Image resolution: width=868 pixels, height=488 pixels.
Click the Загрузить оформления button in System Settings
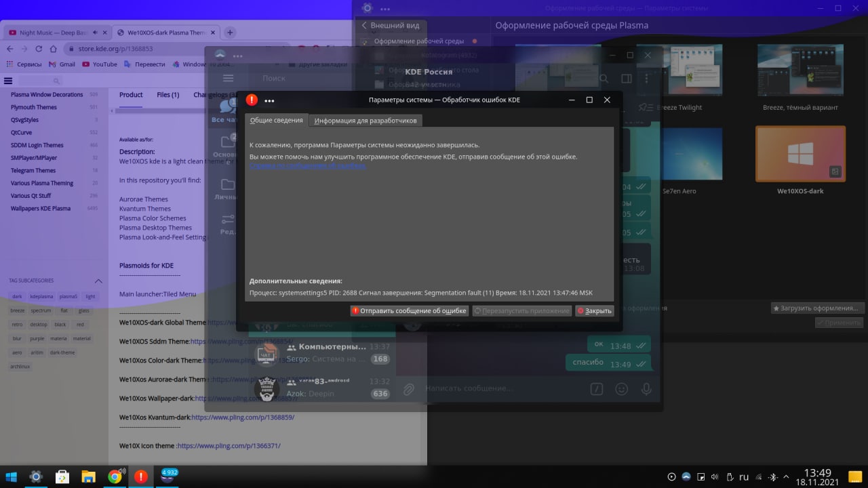point(818,308)
